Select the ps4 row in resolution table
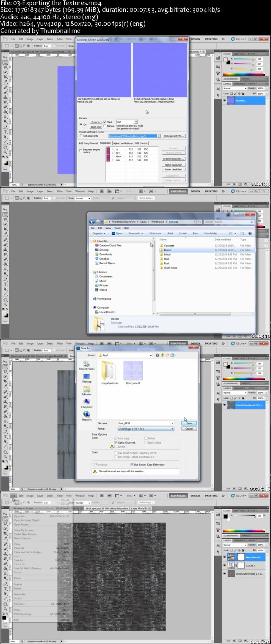Screen dimensions: 271x644 (133, 153)
